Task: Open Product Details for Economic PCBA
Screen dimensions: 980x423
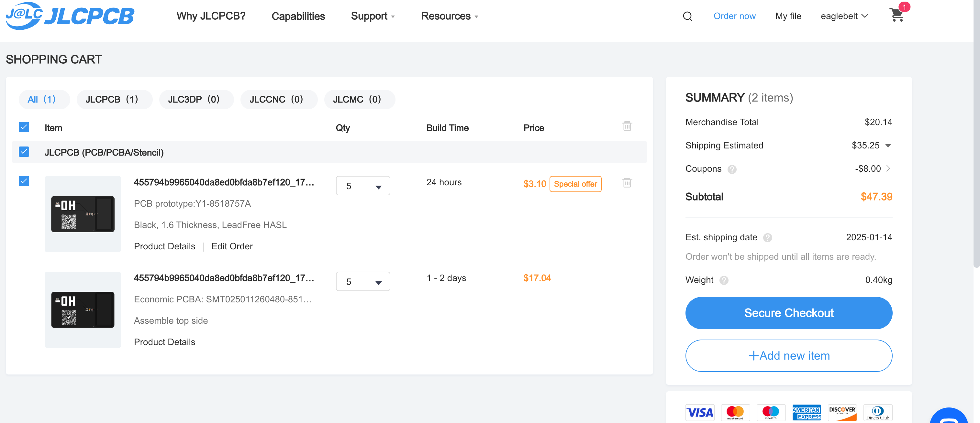Action: coord(164,342)
